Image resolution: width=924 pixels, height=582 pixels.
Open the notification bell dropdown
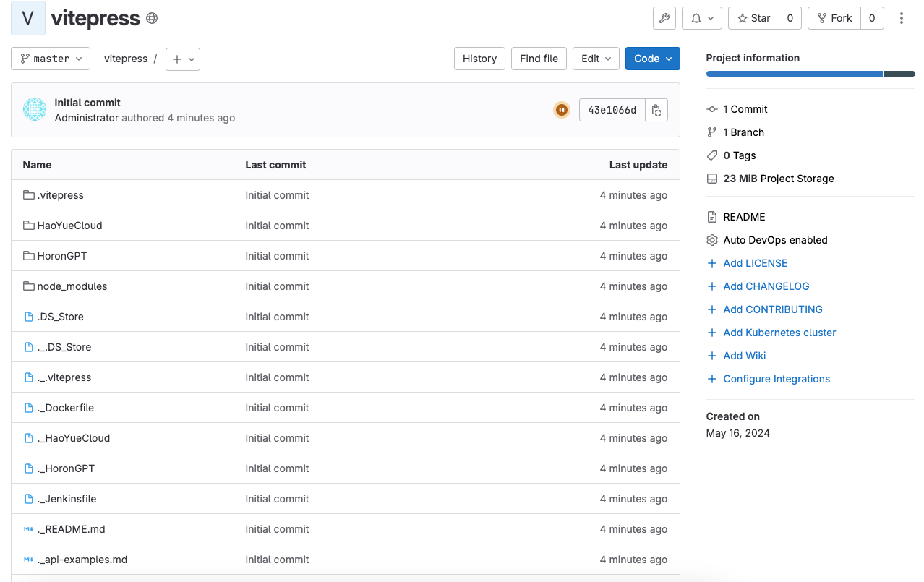pyautogui.click(x=701, y=18)
